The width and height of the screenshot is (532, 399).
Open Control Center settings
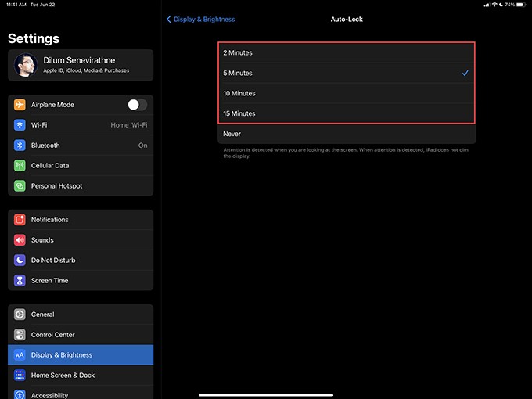[81, 335]
